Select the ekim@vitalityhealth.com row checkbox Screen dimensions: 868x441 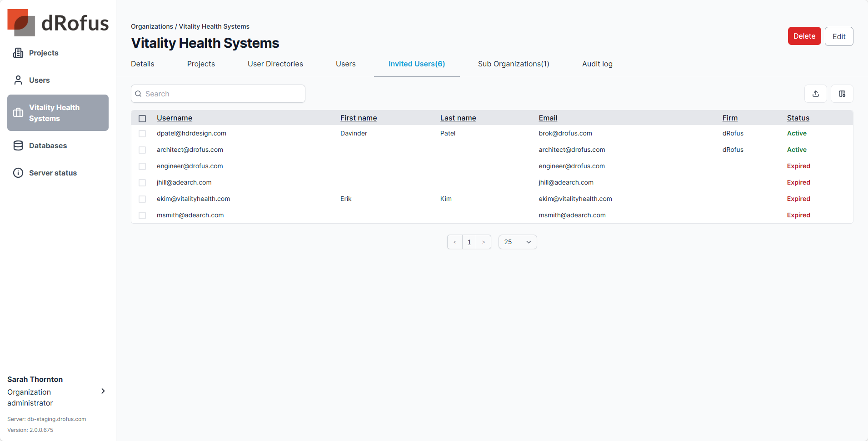(142, 199)
